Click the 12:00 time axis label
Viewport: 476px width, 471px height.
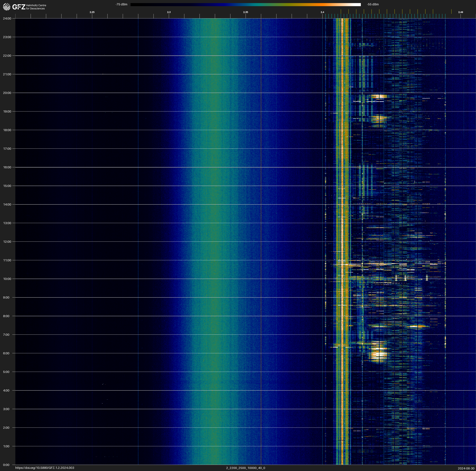click(7, 242)
